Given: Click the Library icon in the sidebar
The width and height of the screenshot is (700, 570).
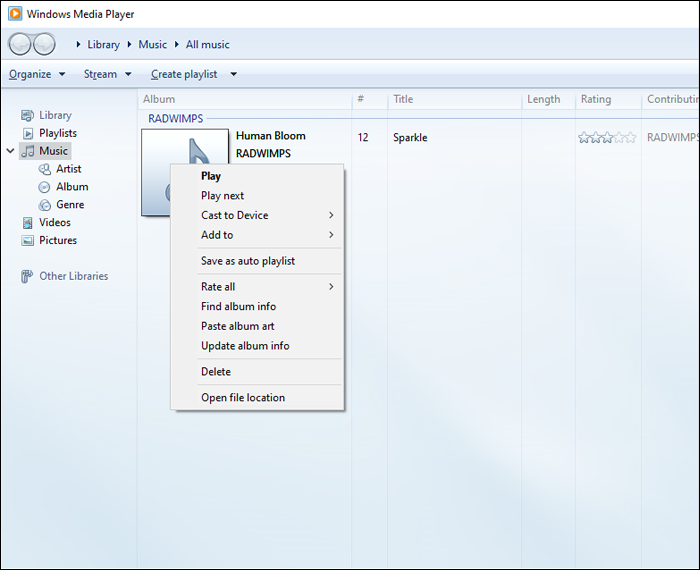Looking at the screenshot, I should pyautogui.click(x=27, y=116).
